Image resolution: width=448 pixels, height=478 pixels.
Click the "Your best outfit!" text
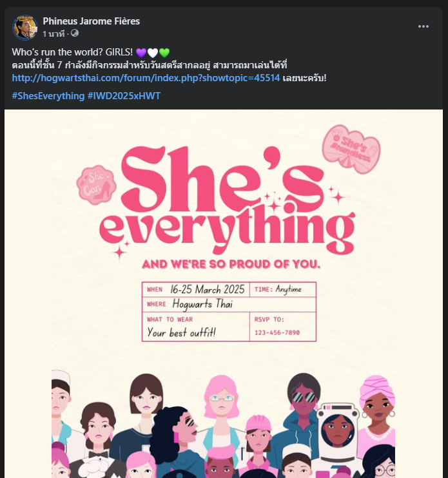[181, 332]
